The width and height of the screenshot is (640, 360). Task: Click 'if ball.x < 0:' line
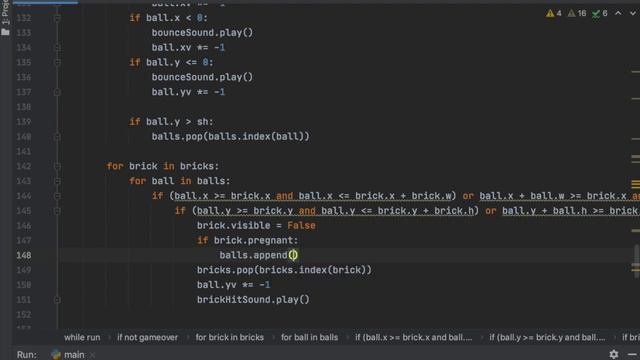point(169,18)
